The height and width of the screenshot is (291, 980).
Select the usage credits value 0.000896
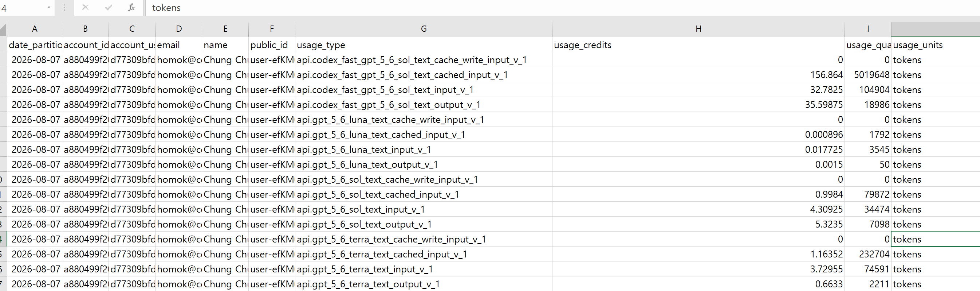698,135
